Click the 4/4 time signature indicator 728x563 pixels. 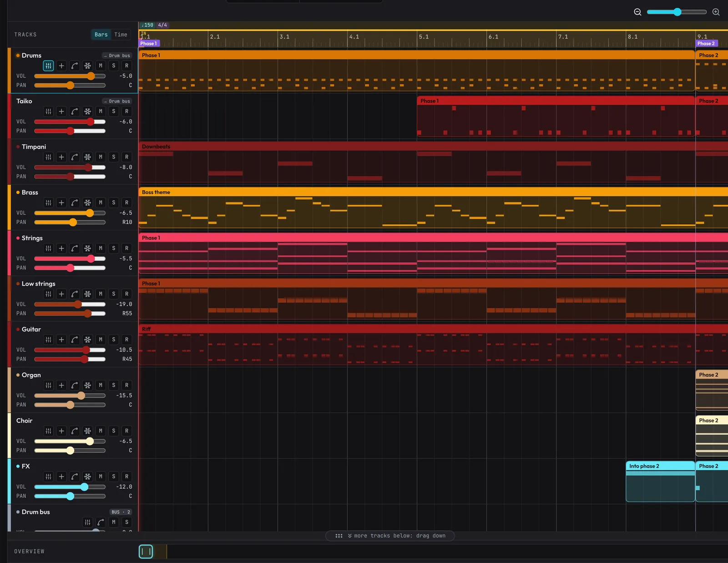(x=162, y=25)
